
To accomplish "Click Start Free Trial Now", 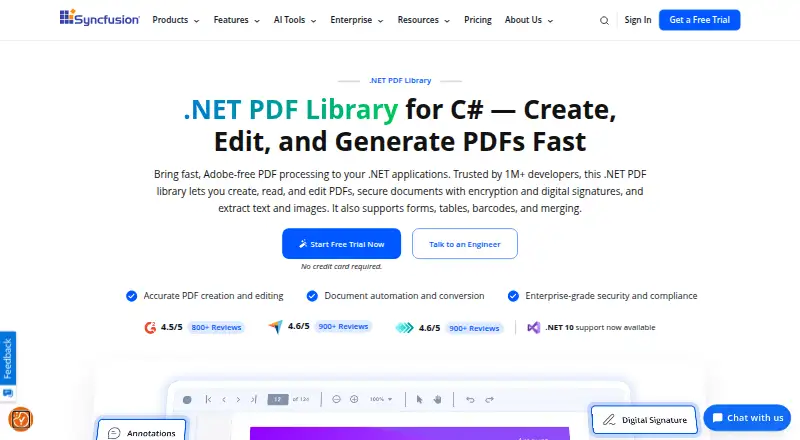I will [x=341, y=243].
